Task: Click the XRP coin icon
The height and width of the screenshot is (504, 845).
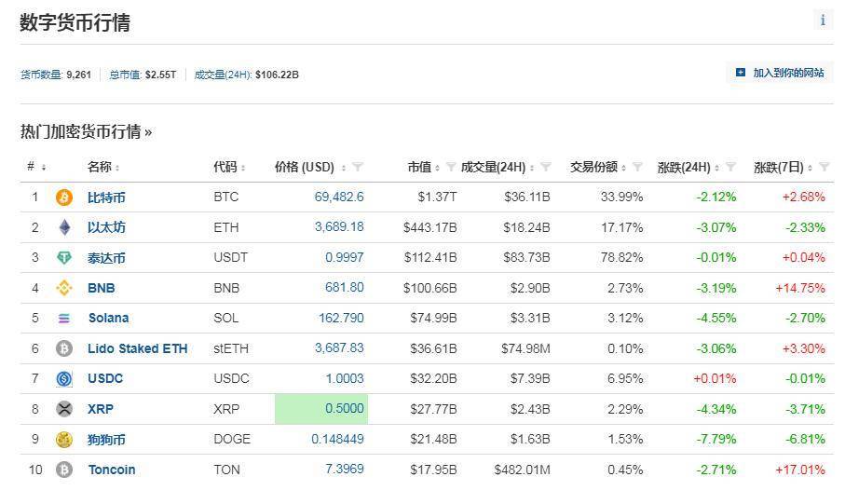Action: click(64, 409)
